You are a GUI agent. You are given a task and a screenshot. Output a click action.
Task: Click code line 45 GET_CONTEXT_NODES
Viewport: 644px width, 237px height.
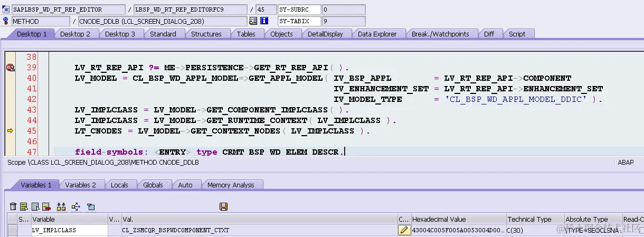pos(222,131)
